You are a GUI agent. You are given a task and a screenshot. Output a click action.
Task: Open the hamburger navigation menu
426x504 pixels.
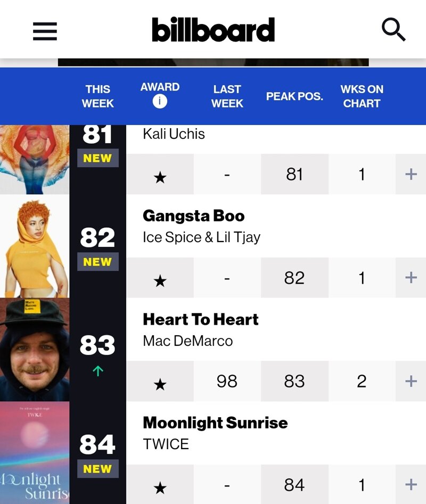[45, 31]
